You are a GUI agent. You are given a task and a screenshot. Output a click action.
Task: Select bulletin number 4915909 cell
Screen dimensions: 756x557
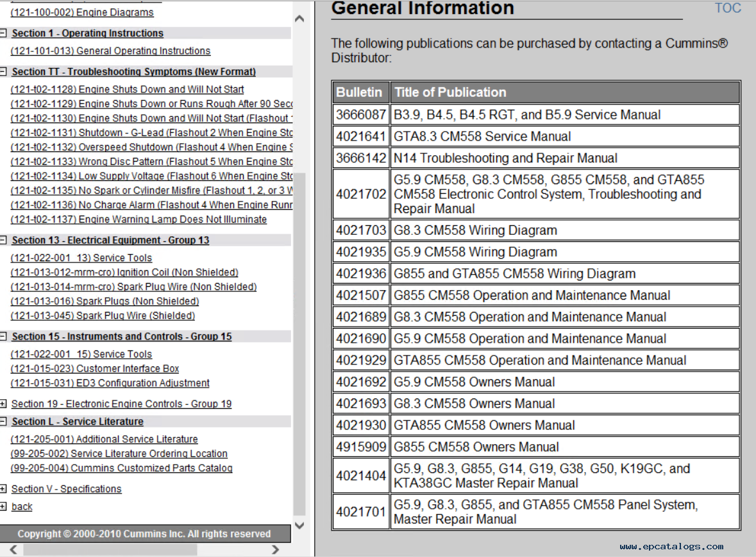pyautogui.click(x=361, y=447)
